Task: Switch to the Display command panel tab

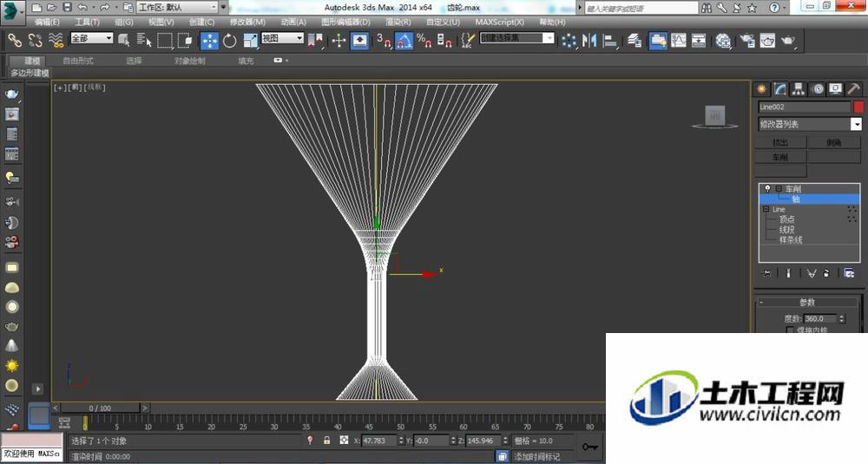Action: 835,89
